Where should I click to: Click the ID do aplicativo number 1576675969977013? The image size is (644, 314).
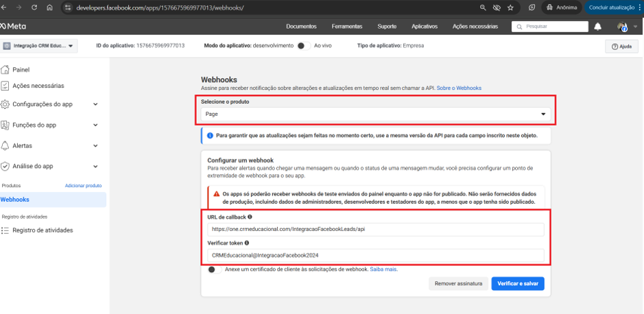(160, 45)
